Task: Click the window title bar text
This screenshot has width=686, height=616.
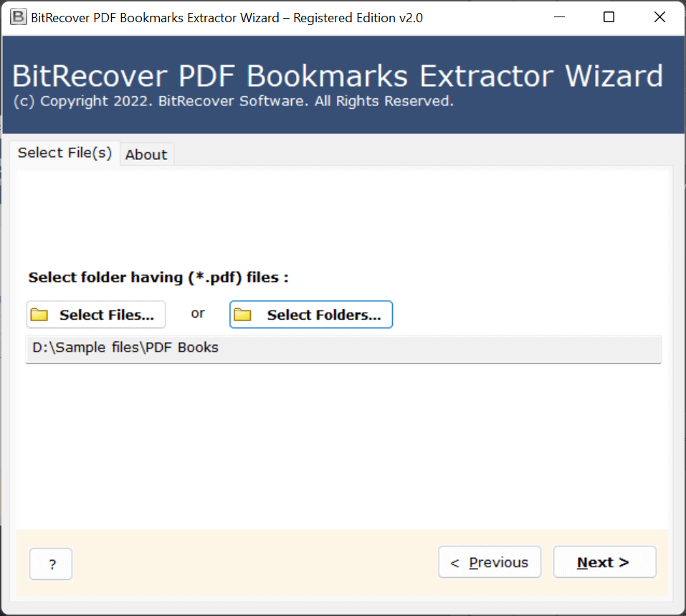Action: (x=227, y=17)
